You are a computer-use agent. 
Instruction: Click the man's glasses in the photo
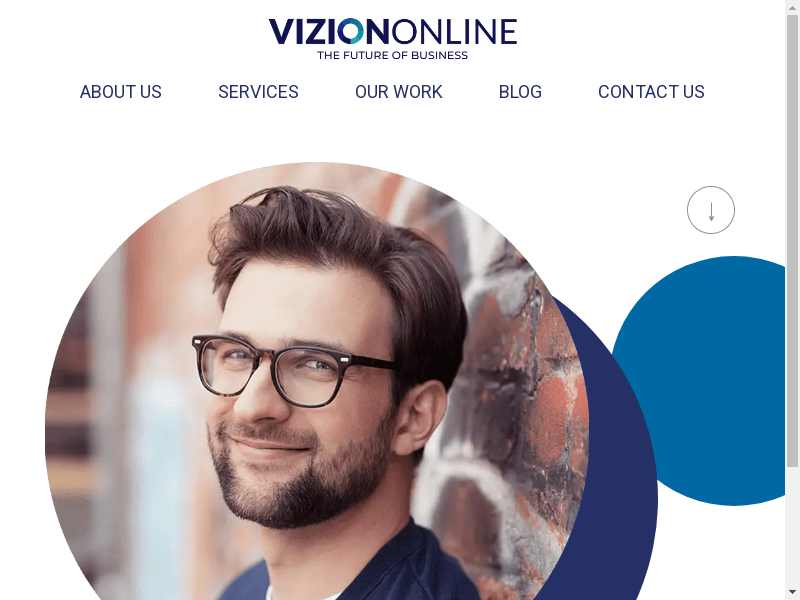pos(293,370)
